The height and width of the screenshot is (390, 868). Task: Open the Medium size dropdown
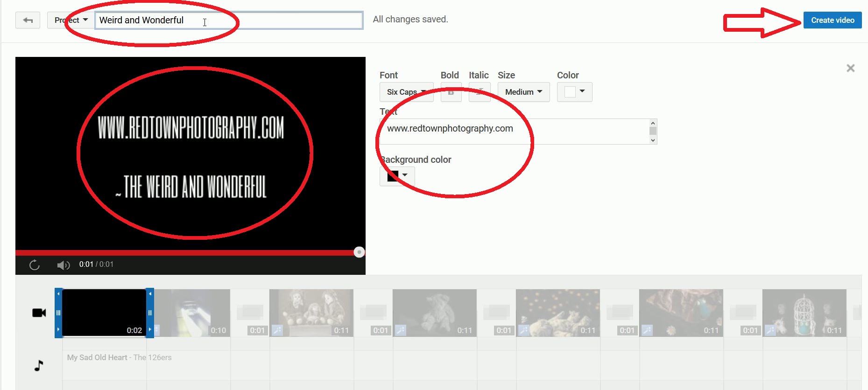[523, 92]
